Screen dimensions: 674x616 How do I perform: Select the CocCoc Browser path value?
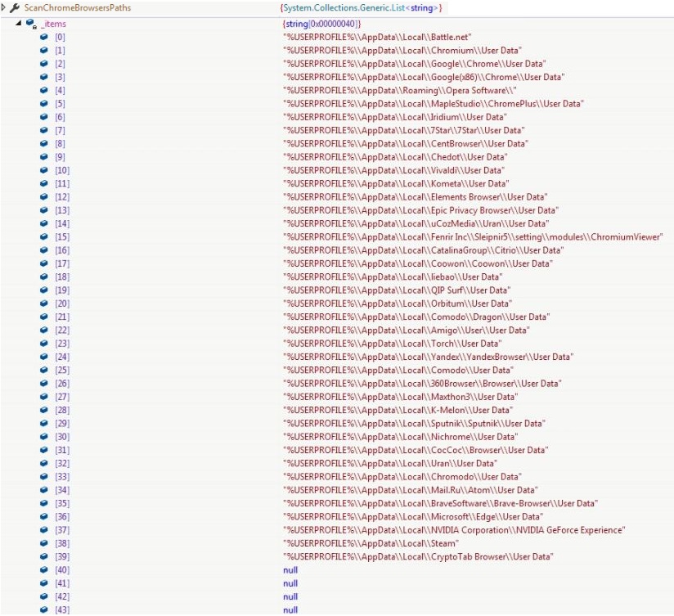point(416,451)
